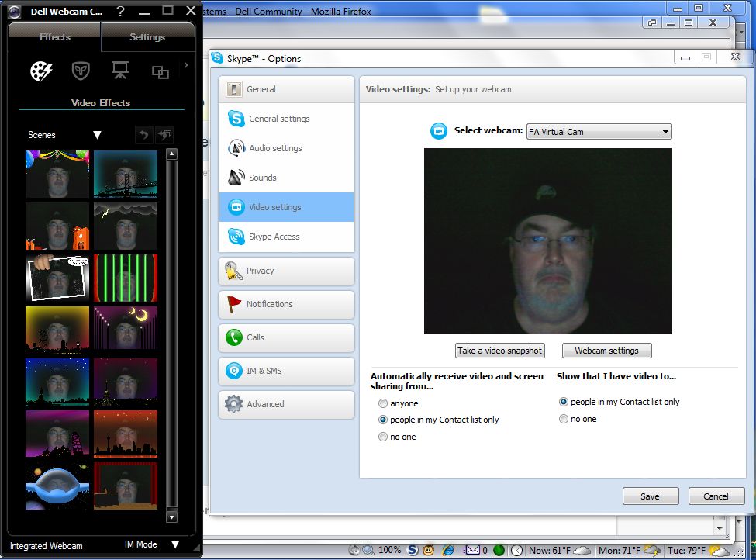Click the magnifier zoom icon in status bar

click(368, 550)
